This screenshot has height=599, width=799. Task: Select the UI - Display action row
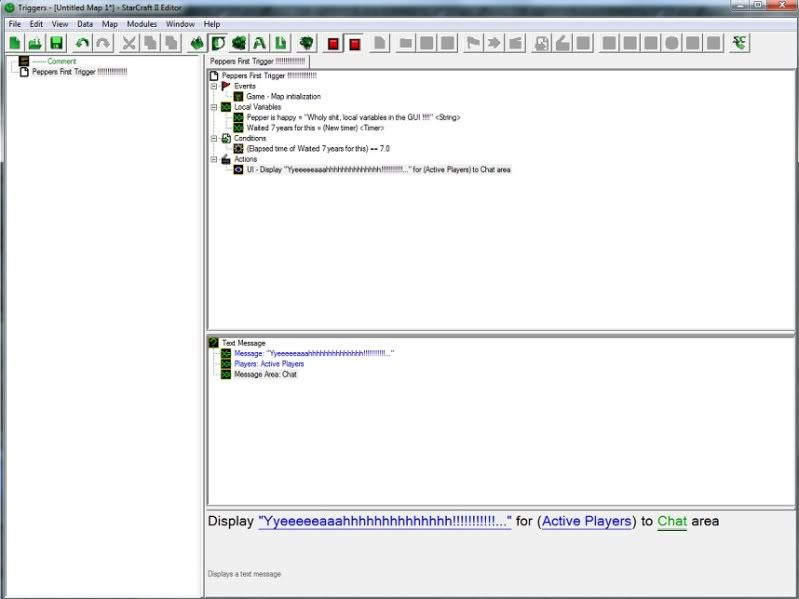click(379, 170)
